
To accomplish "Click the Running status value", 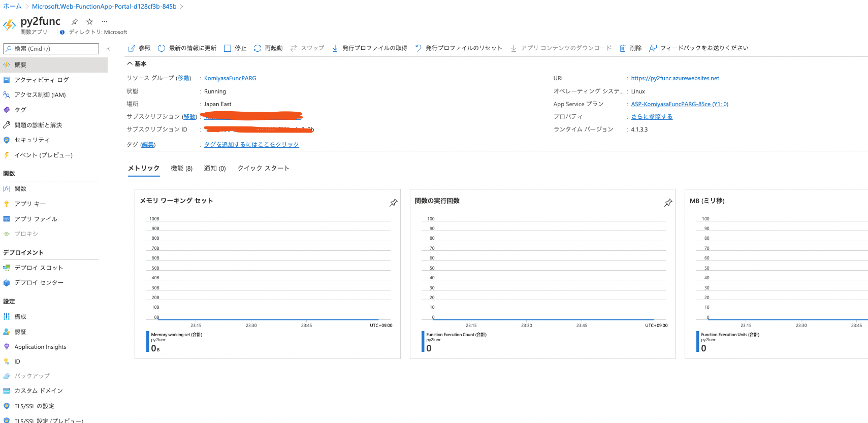I will [x=215, y=91].
